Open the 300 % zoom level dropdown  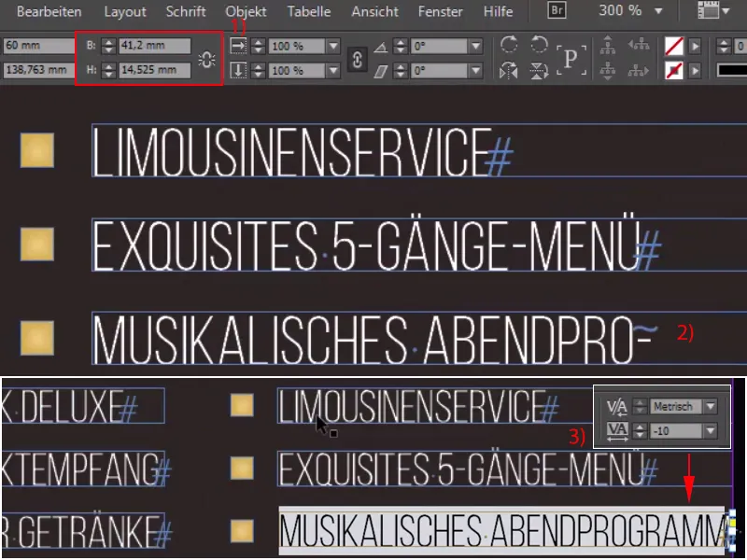tap(658, 11)
